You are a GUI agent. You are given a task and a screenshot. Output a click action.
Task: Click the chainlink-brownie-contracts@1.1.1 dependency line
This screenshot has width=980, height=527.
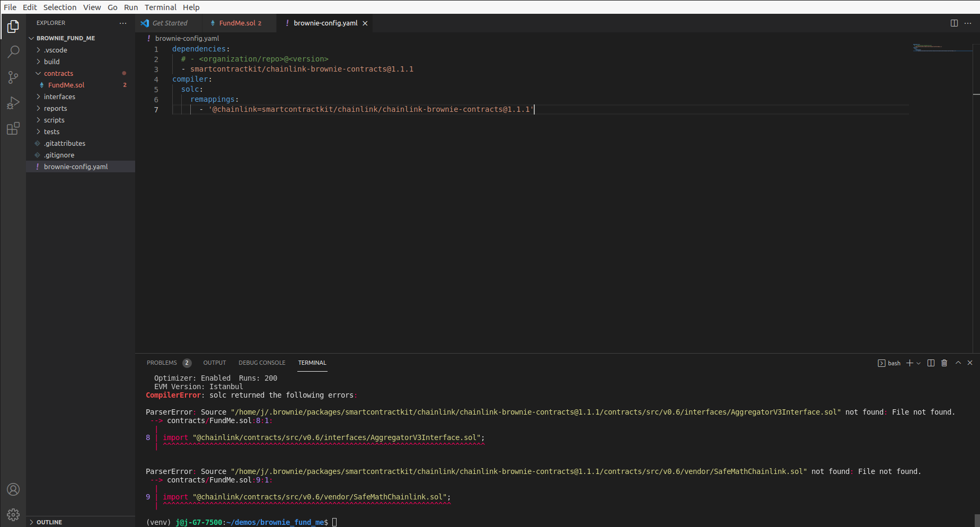point(297,69)
